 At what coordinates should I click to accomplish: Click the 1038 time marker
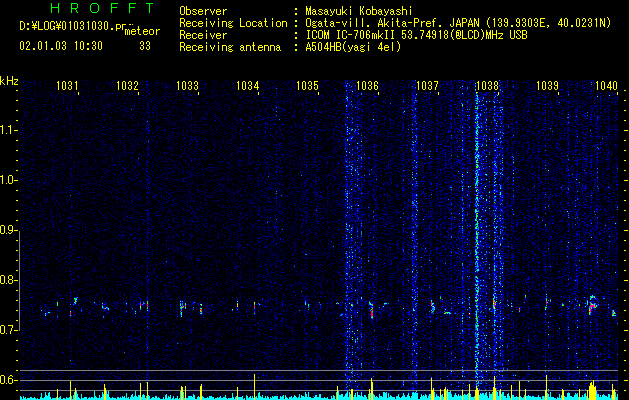point(487,86)
